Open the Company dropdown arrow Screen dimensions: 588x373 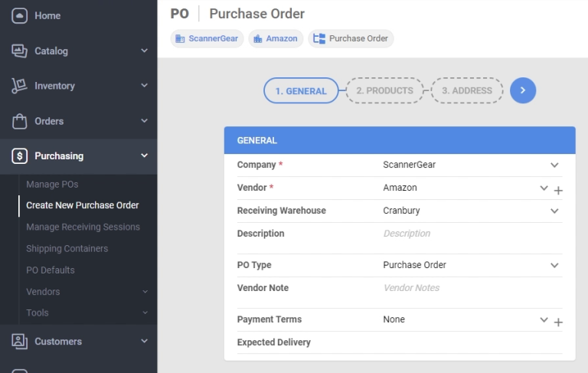(554, 165)
